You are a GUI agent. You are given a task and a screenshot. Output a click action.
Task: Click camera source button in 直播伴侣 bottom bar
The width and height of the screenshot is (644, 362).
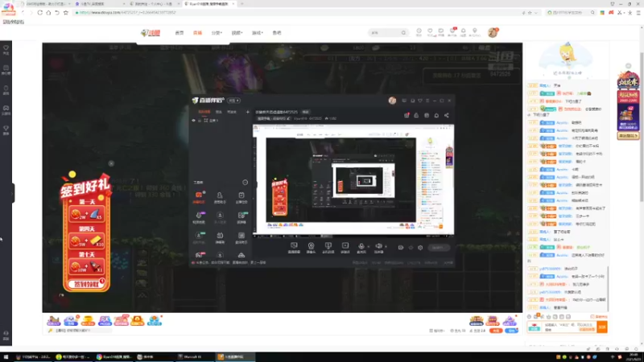pyautogui.click(x=311, y=248)
